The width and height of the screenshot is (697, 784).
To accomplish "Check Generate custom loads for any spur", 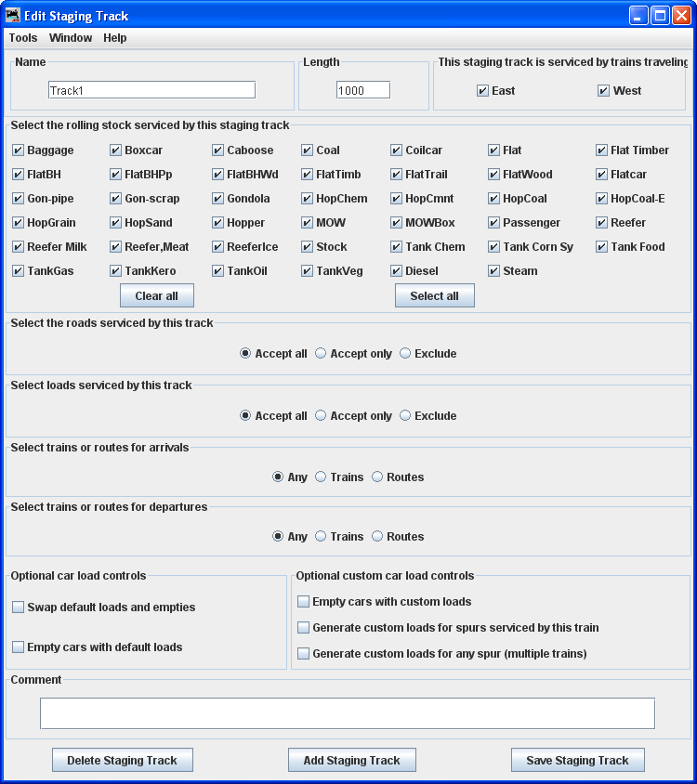I will pyautogui.click(x=303, y=654).
